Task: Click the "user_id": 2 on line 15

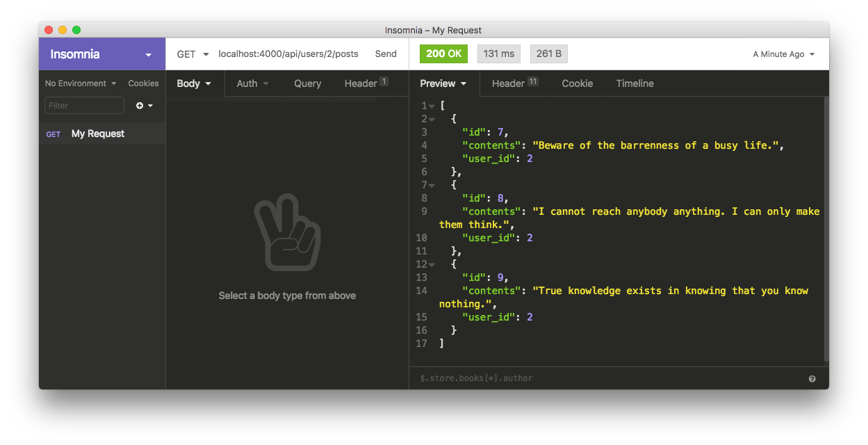Action: [497, 317]
